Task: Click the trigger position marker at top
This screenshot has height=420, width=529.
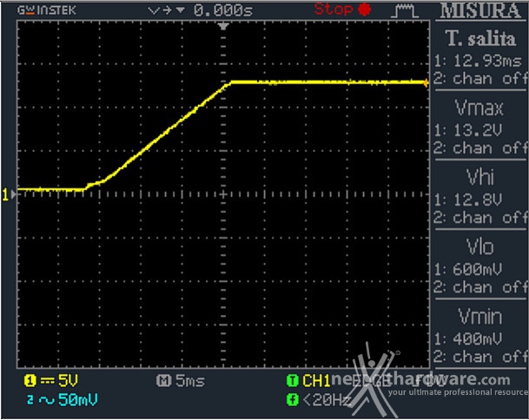Action: [223, 26]
